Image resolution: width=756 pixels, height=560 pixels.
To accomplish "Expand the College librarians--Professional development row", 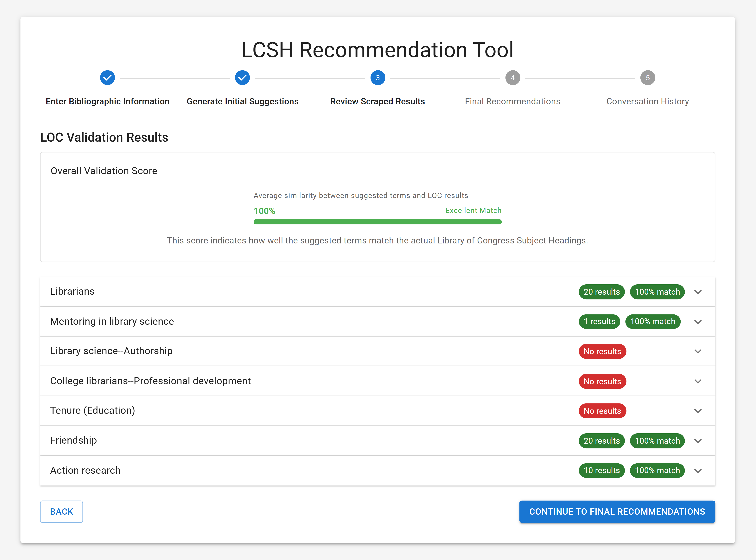I will coord(698,381).
